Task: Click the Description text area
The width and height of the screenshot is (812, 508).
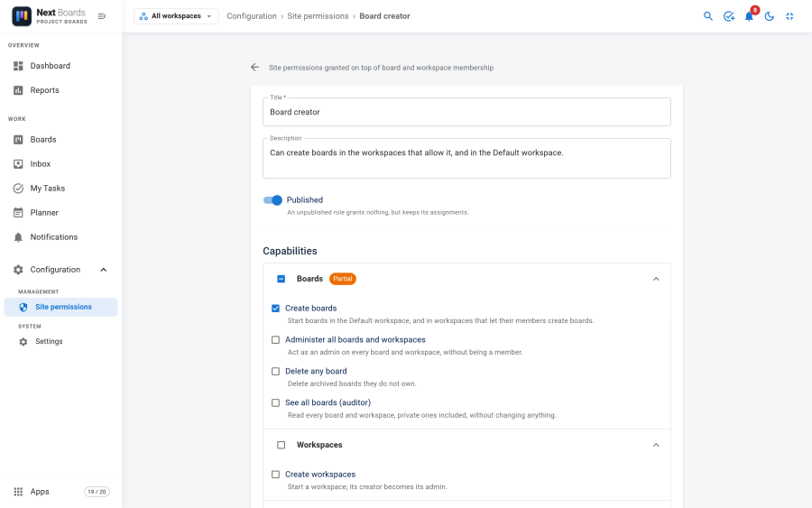Action: pyautogui.click(x=466, y=158)
